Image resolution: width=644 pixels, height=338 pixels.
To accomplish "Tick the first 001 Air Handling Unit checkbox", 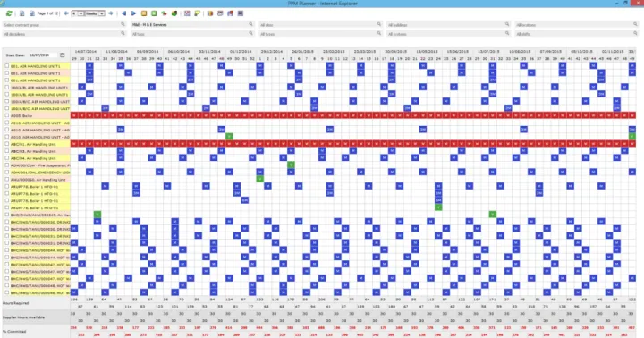I will [7, 65].
